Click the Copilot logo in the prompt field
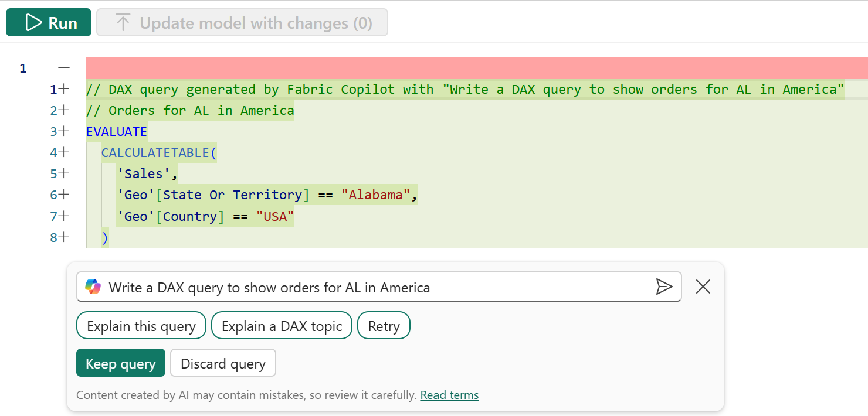The height and width of the screenshot is (416, 868). point(93,287)
